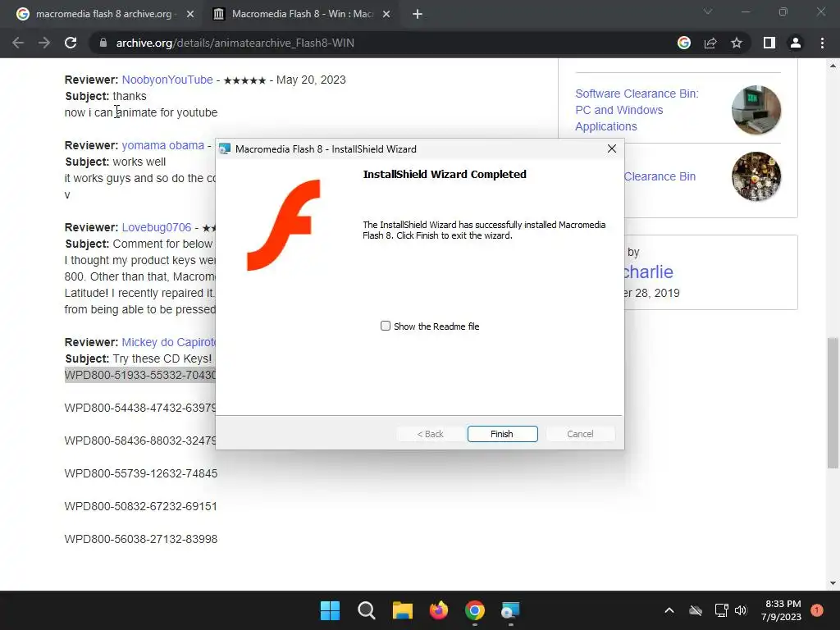Click the Chrome taskbar icon
Screen dimensions: 840x630
[475, 610]
